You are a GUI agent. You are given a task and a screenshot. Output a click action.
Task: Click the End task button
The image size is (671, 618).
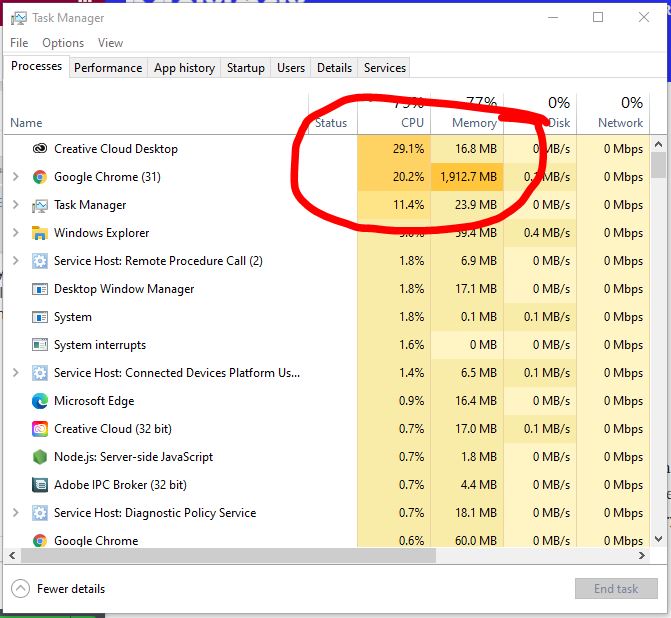[616, 589]
